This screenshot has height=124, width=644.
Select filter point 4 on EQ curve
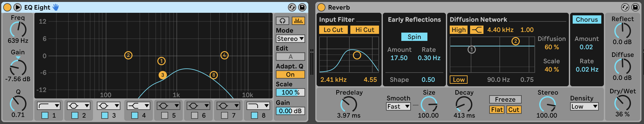pyautogui.click(x=225, y=55)
